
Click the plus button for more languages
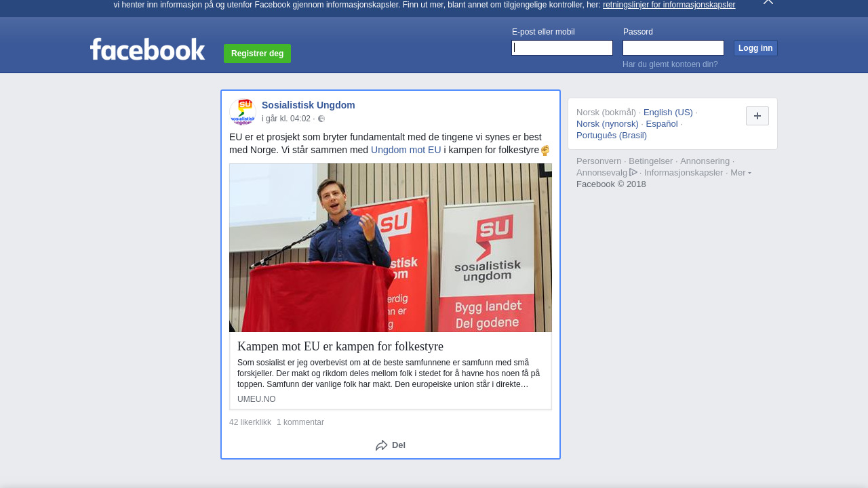point(757,116)
